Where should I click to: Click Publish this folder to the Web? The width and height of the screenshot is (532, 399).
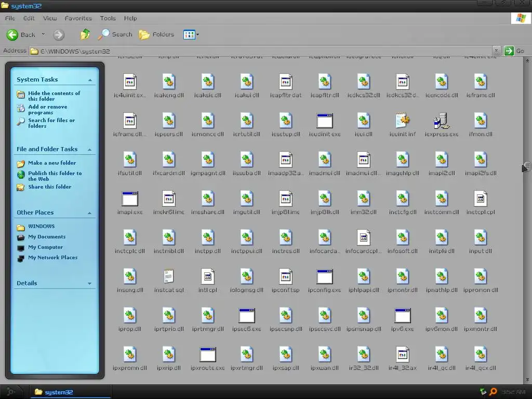[x=55, y=176]
